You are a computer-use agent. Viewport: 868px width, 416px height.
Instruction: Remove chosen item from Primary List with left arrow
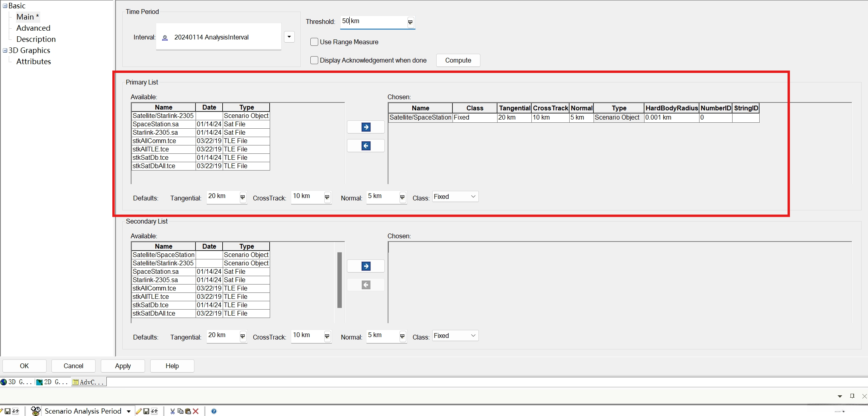(x=366, y=146)
